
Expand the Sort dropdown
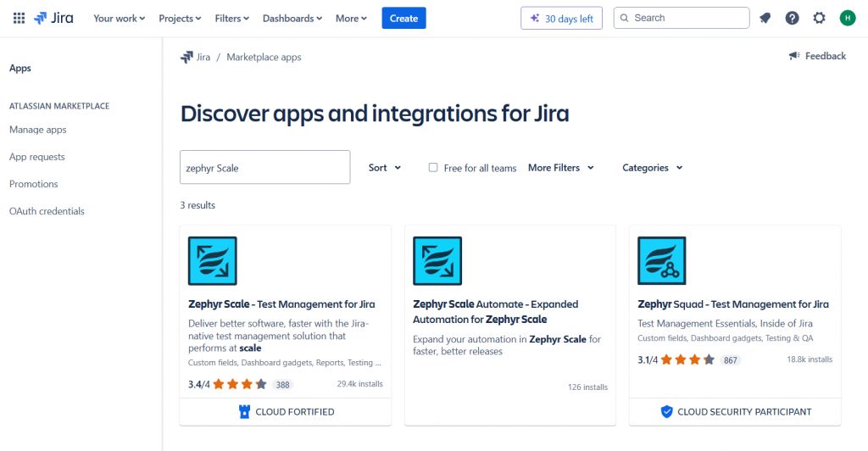click(385, 168)
